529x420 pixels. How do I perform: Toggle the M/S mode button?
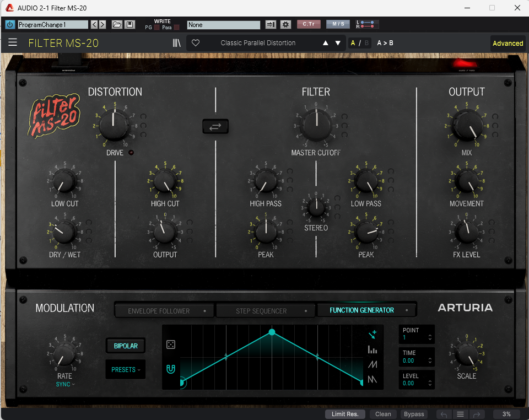click(338, 24)
